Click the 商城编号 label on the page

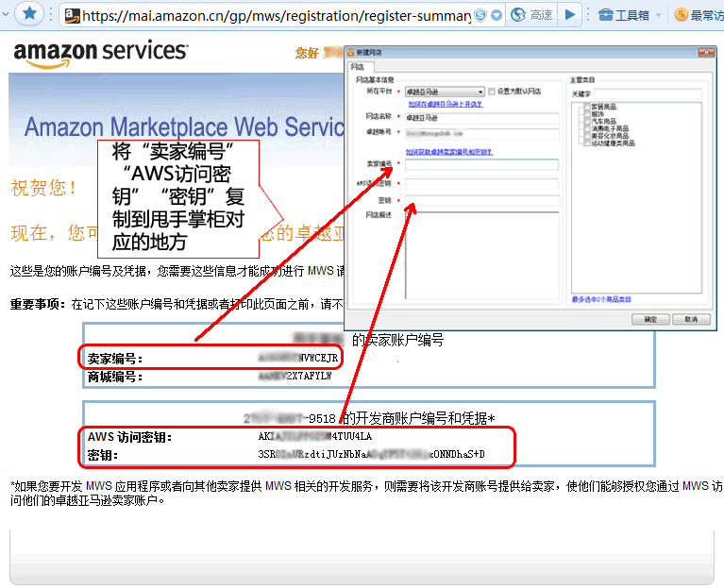(115, 377)
